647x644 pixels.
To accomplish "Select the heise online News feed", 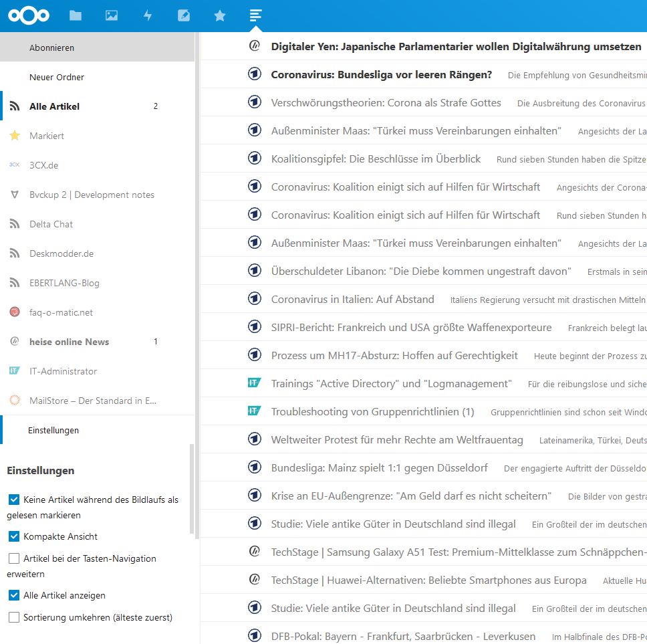I will [x=69, y=342].
